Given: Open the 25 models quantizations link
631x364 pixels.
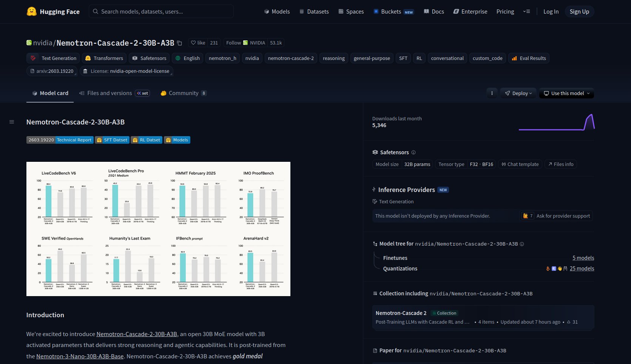Looking at the screenshot, I should tap(582, 269).
